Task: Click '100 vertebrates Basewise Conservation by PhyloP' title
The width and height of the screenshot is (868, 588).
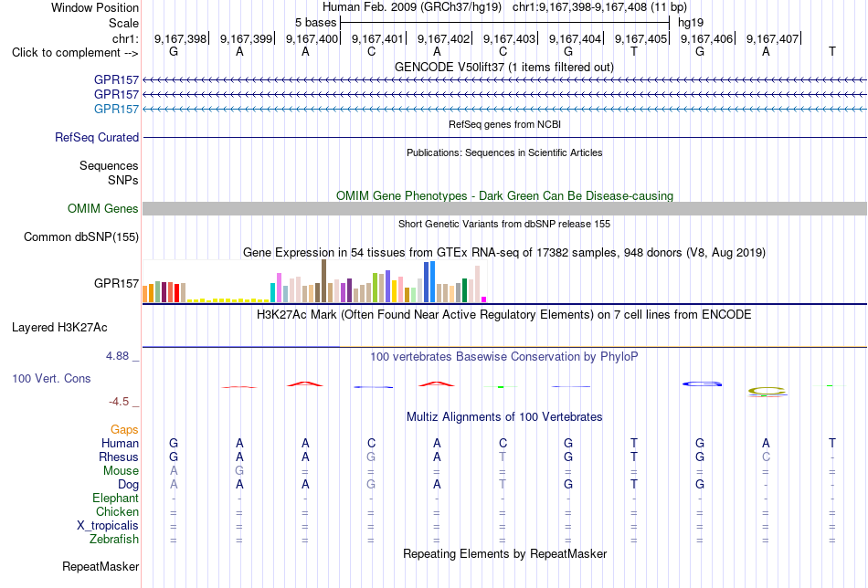Action: 504,357
